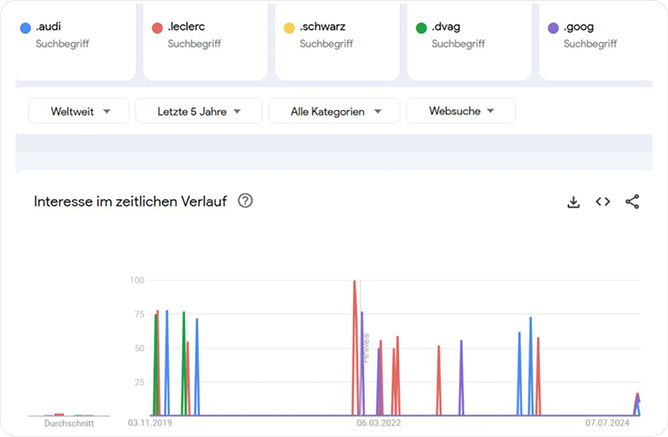Click the 75 axis value label
668x437 pixels.
(x=139, y=314)
